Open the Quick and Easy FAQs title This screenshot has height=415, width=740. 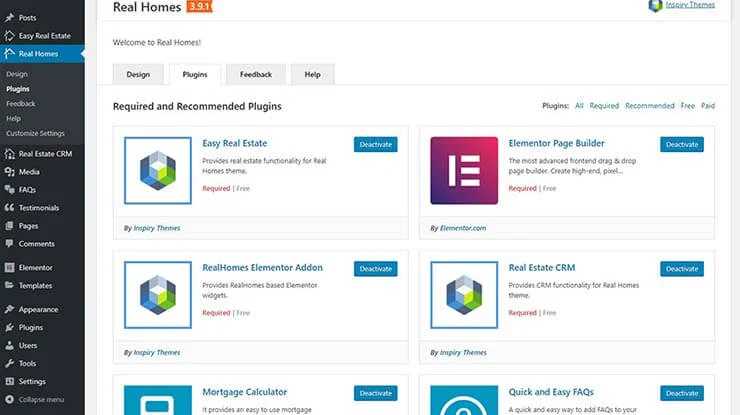point(551,392)
